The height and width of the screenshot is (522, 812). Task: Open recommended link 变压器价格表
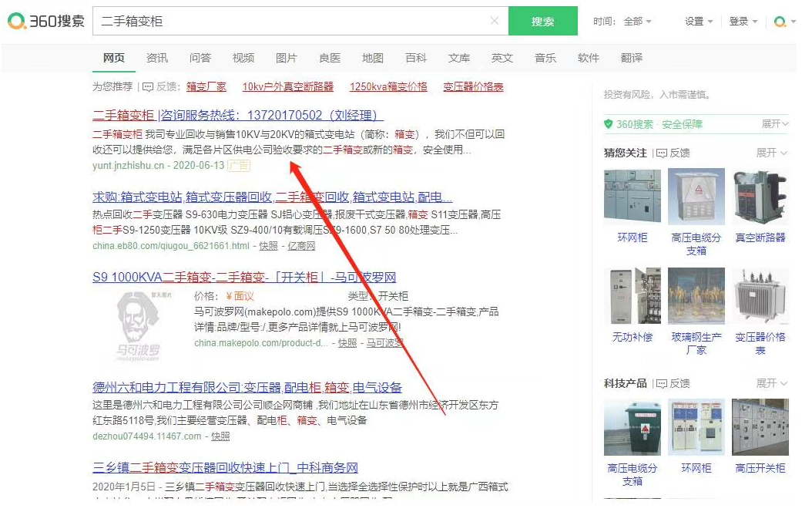(x=473, y=86)
